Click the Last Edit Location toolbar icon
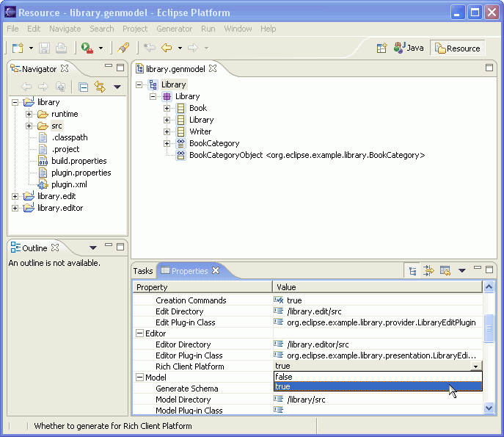The height and width of the screenshot is (437, 504). pos(150,48)
